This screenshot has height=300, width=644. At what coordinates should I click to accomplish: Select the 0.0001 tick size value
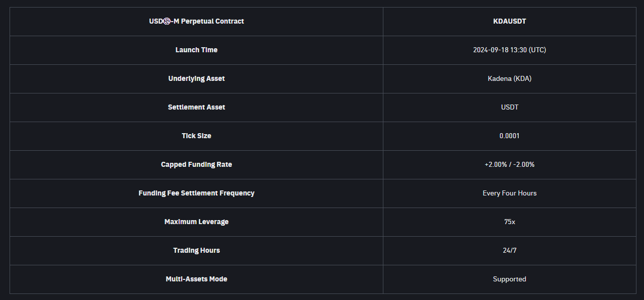point(509,136)
